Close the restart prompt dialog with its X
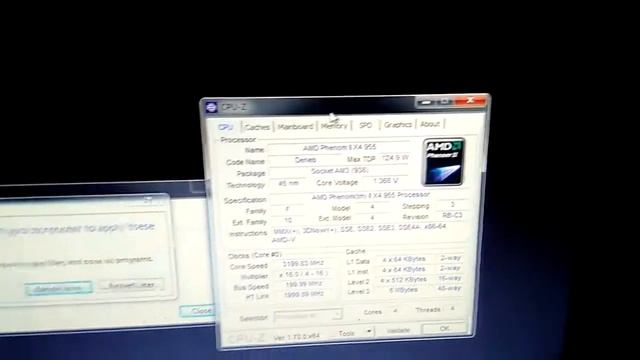Image resolution: width=640 pixels, height=360 pixels. [148, 200]
